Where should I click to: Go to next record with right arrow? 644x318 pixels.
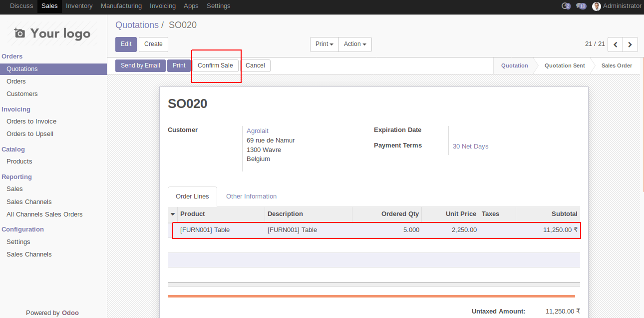click(630, 44)
